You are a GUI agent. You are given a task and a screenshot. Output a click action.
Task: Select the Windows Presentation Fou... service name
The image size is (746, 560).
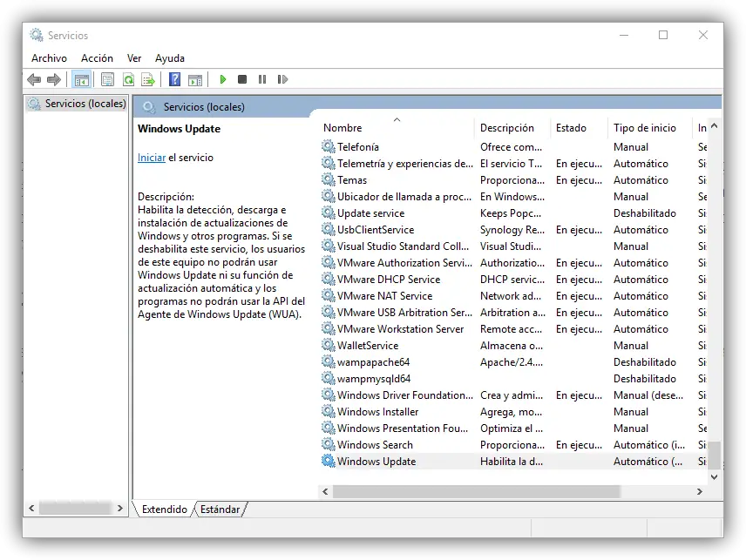tap(403, 428)
